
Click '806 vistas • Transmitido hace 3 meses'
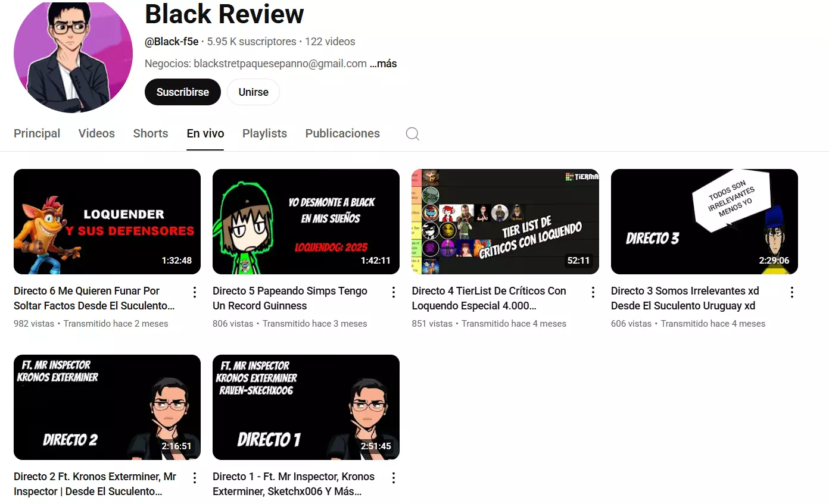(290, 324)
